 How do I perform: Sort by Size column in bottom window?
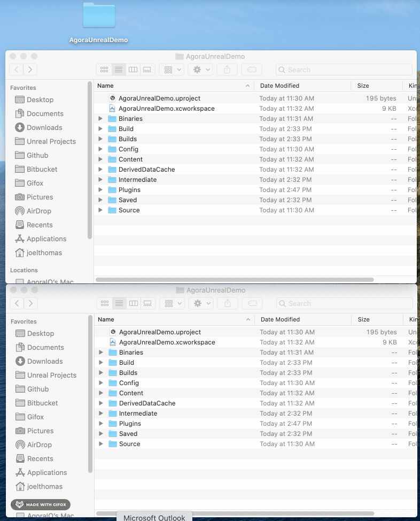point(377,319)
